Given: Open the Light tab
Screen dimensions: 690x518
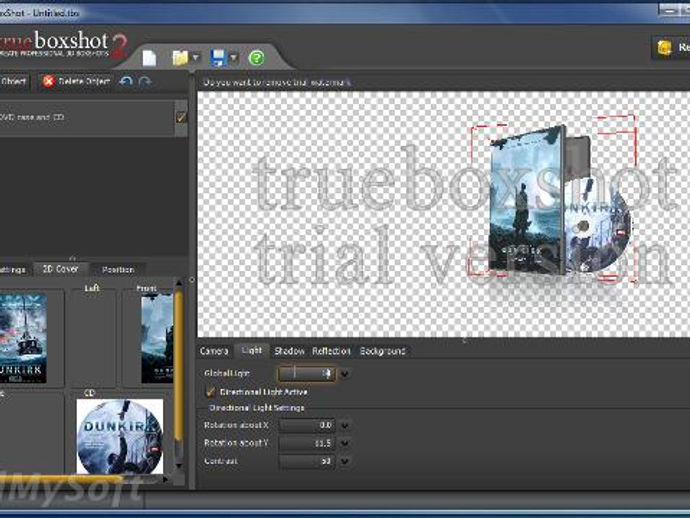Looking at the screenshot, I should coord(252,350).
